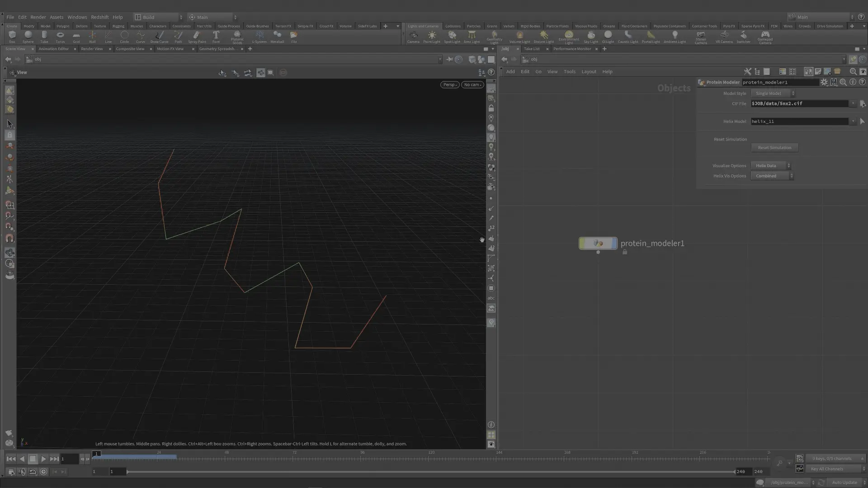This screenshot has width=868, height=488.
Task: Add an Area Light from the shelf
Action: (472, 37)
